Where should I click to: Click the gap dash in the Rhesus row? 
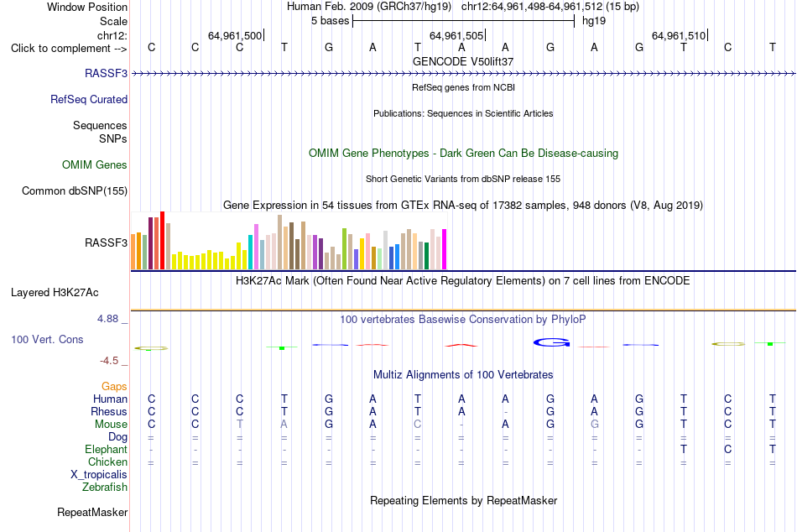pyautogui.click(x=505, y=412)
